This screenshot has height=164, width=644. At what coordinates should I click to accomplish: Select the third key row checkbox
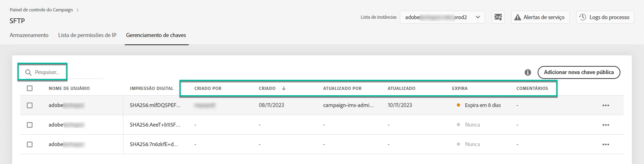30,144
